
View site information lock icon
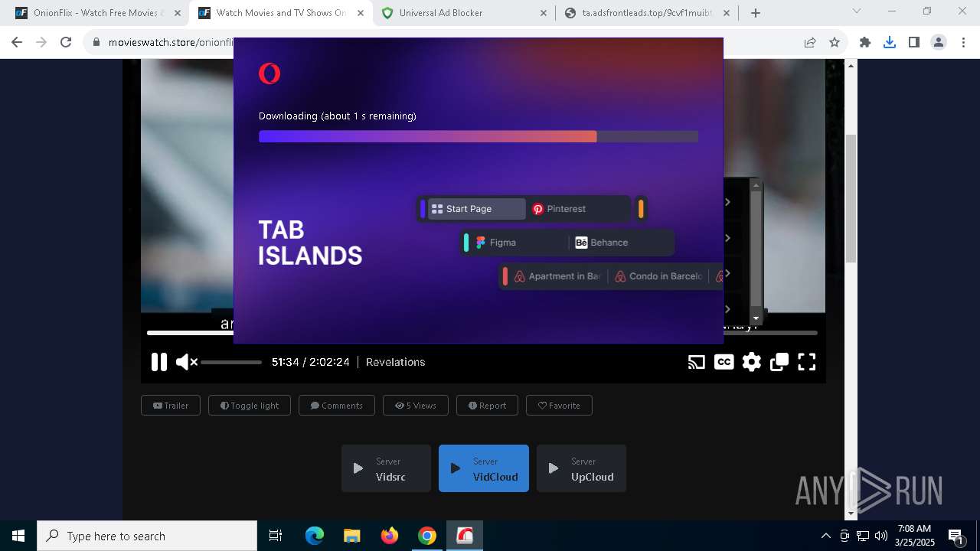click(96, 43)
